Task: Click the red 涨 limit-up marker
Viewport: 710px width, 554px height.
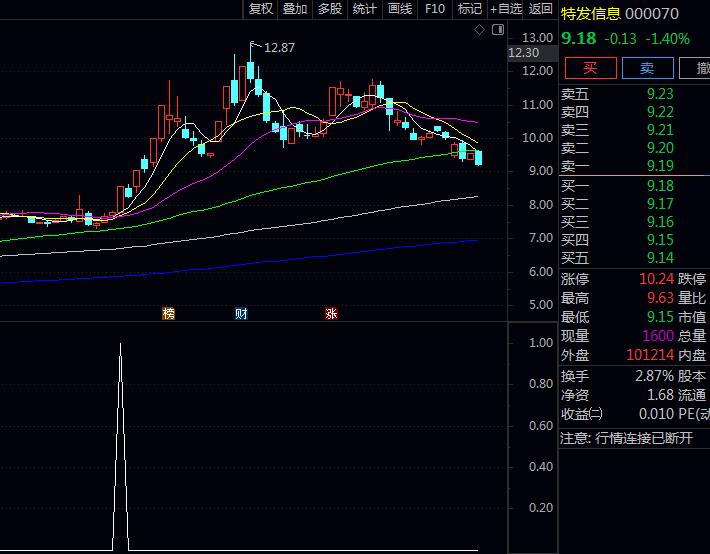Action: click(x=331, y=314)
